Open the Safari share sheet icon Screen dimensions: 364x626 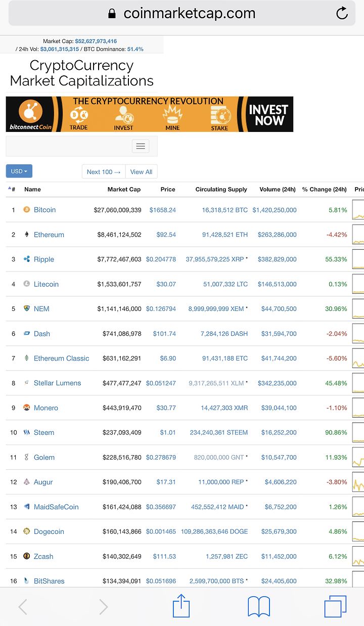tap(181, 605)
